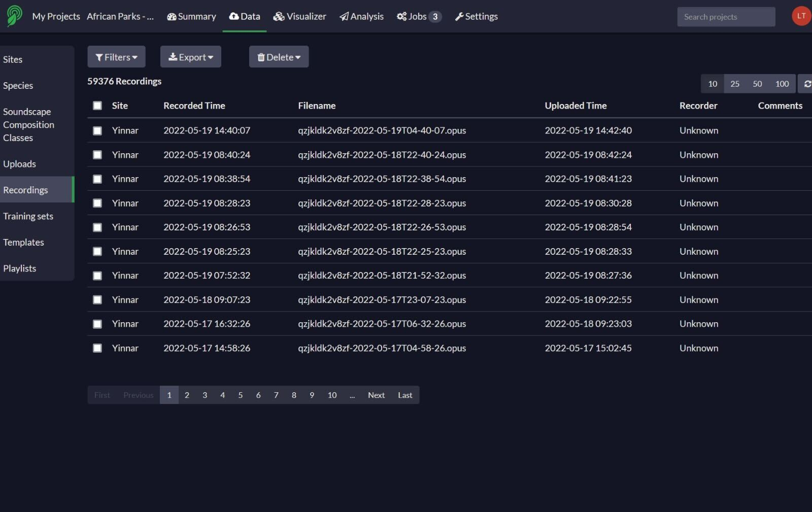
Task: Show 100 recordings per page
Action: tap(782, 83)
